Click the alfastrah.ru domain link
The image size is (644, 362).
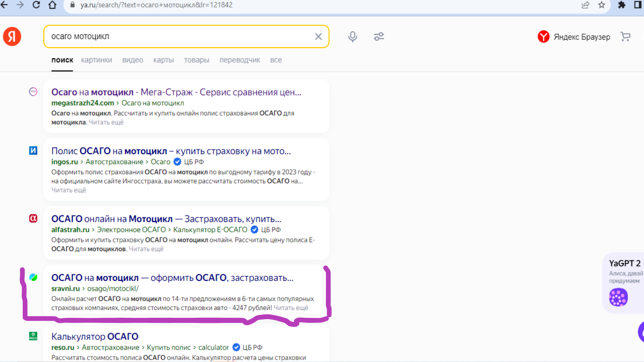(70, 230)
